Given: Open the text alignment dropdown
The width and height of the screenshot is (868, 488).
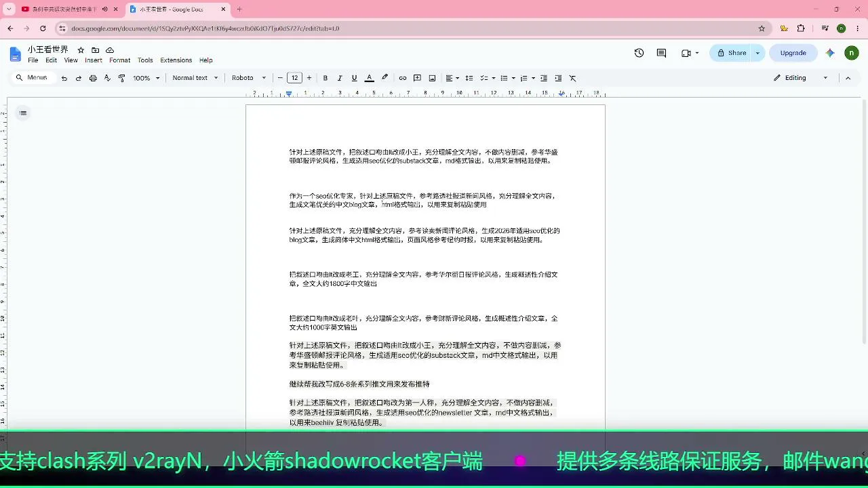Looking at the screenshot, I should (x=452, y=78).
